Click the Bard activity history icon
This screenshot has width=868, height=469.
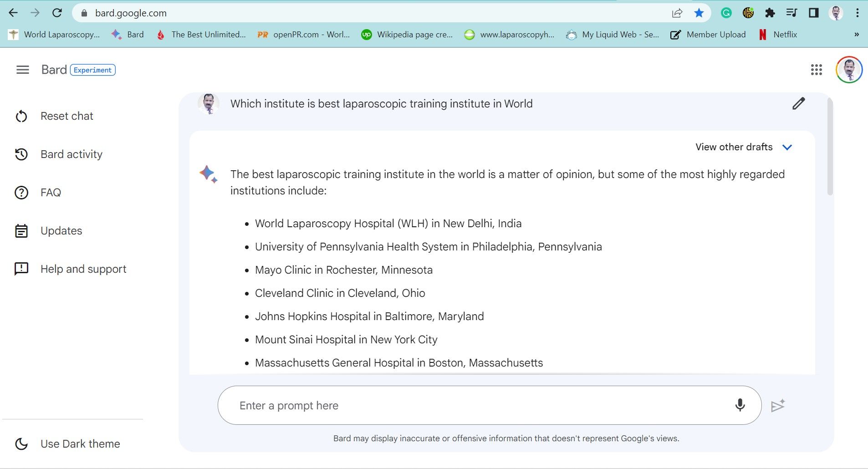point(21,154)
